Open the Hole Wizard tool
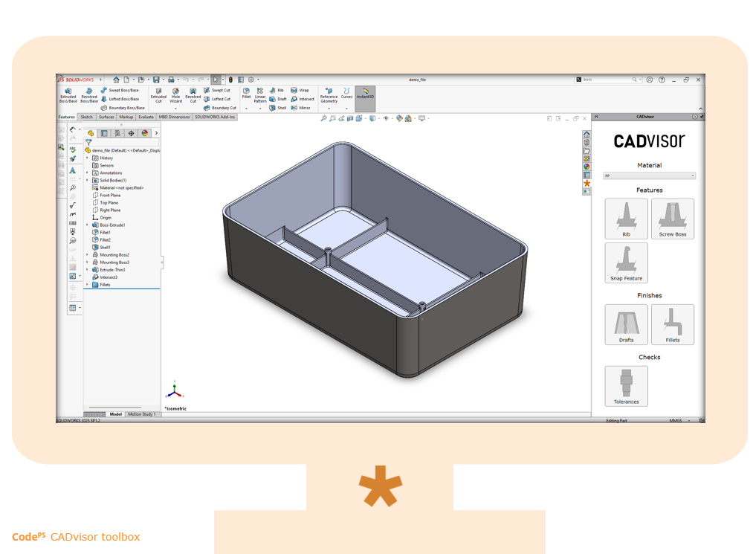756x554 pixels. (x=175, y=95)
